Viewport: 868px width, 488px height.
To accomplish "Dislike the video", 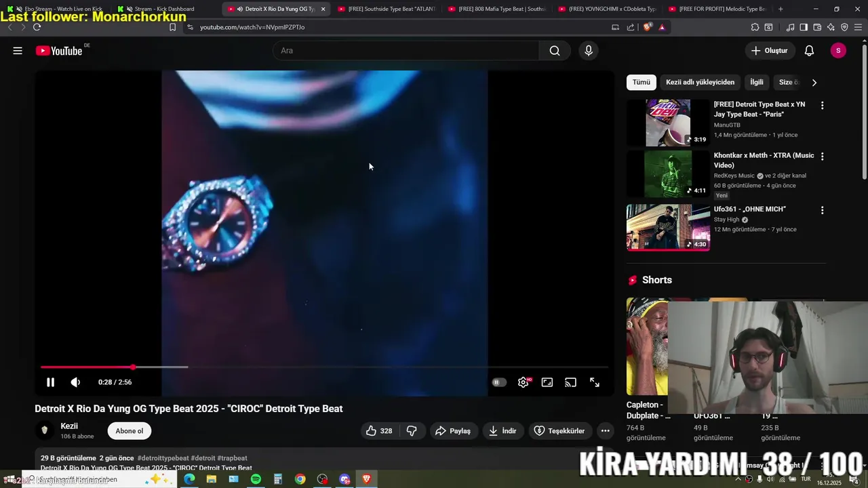I will (412, 431).
